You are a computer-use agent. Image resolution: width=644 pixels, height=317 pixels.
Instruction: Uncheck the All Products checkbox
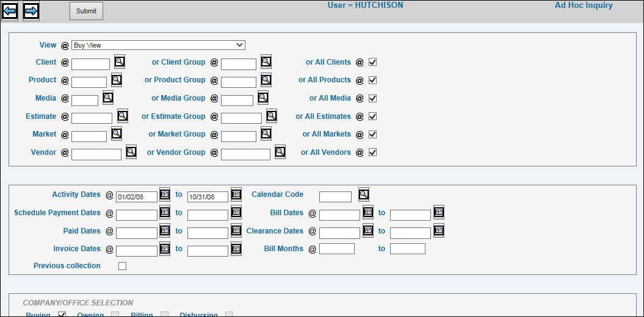coord(372,80)
